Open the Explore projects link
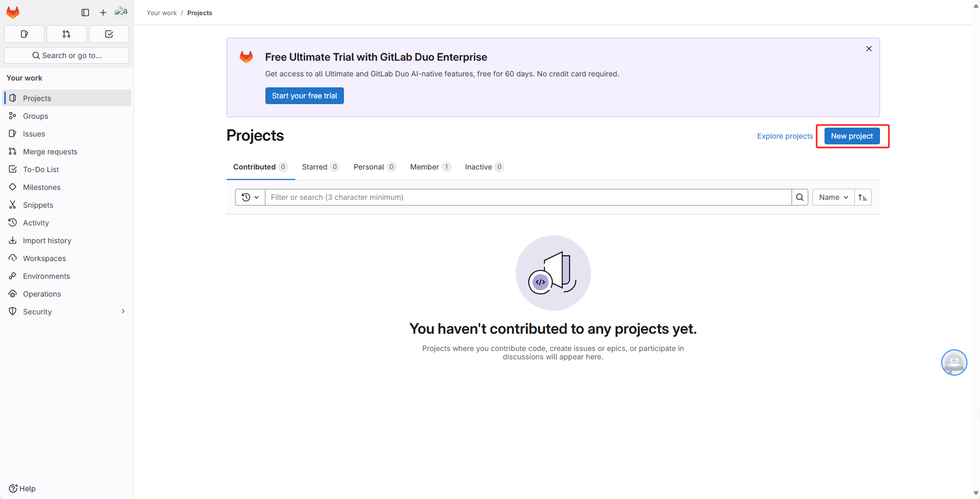Screen dimensions: 980x499 (x=785, y=136)
